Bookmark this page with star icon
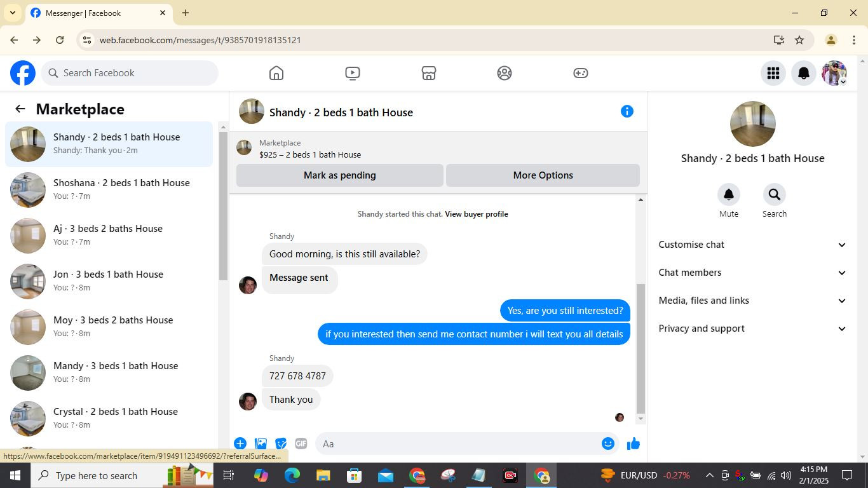 (x=799, y=40)
